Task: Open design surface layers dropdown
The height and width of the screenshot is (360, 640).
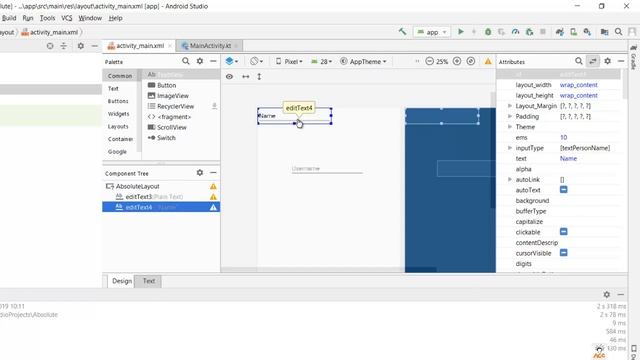Action: tap(231, 61)
